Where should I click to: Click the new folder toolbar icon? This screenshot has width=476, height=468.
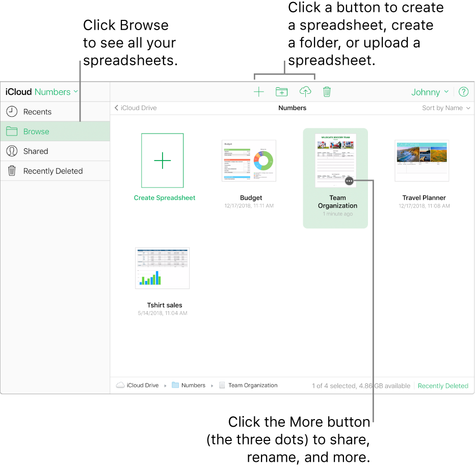tap(281, 92)
